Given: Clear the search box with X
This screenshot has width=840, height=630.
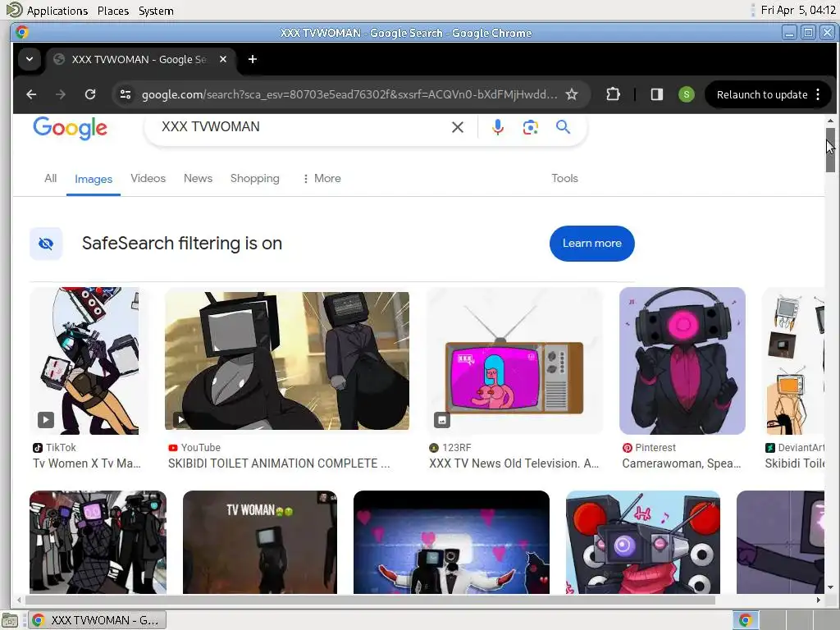Looking at the screenshot, I should click(458, 127).
